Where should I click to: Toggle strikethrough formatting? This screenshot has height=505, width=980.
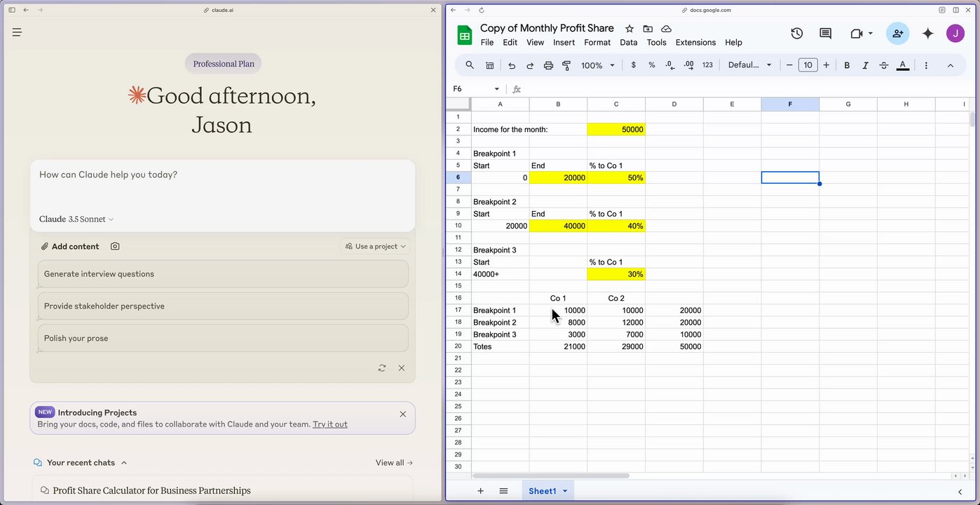coord(884,65)
